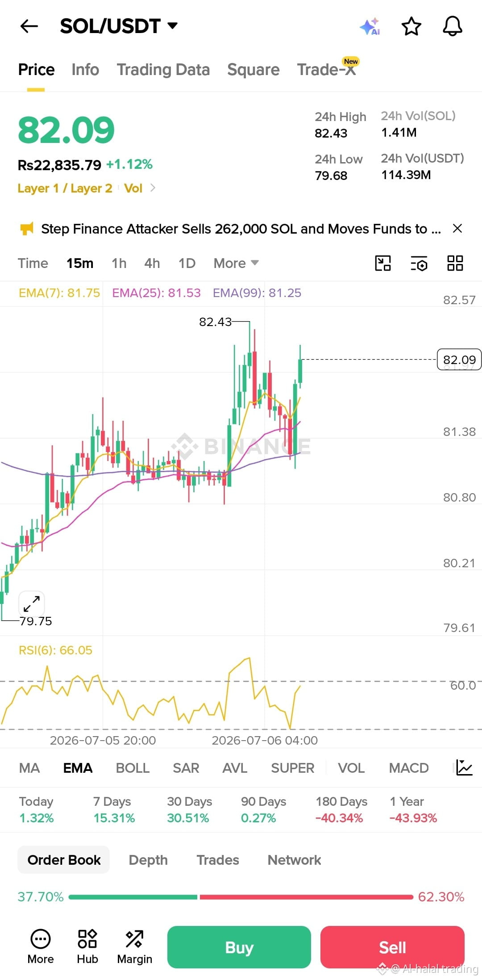Tap the Layer 1 / Layer 2 tag
Viewport: 482px width, 980px height.
pyautogui.click(x=65, y=188)
